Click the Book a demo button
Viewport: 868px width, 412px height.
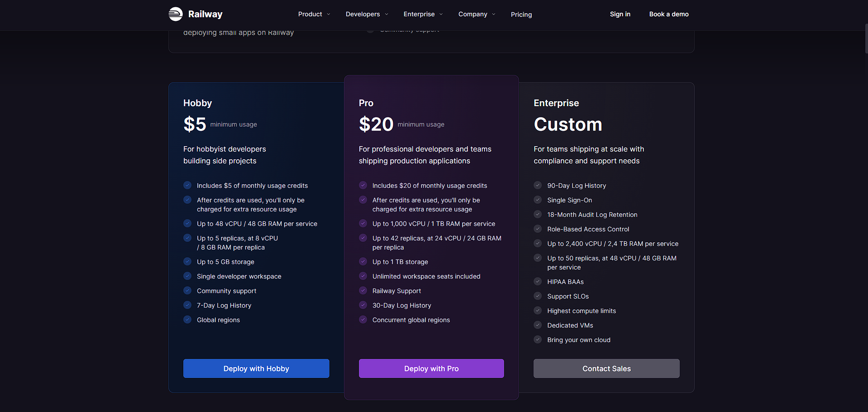pos(669,14)
